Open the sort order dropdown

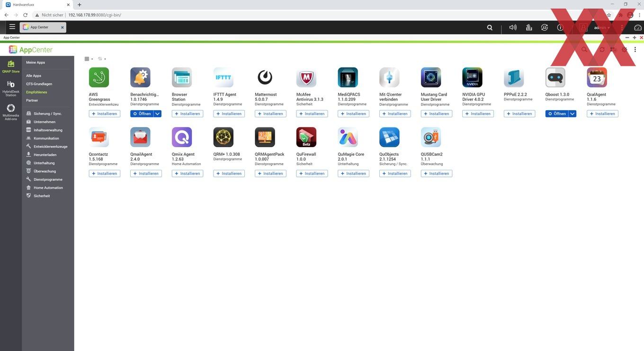(x=102, y=59)
